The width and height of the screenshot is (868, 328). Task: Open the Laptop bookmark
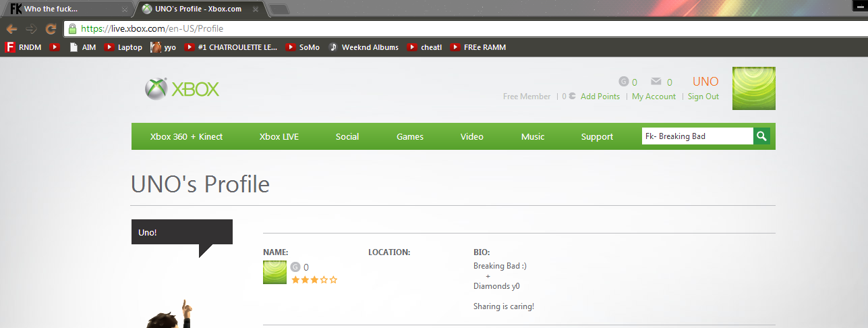(123, 47)
